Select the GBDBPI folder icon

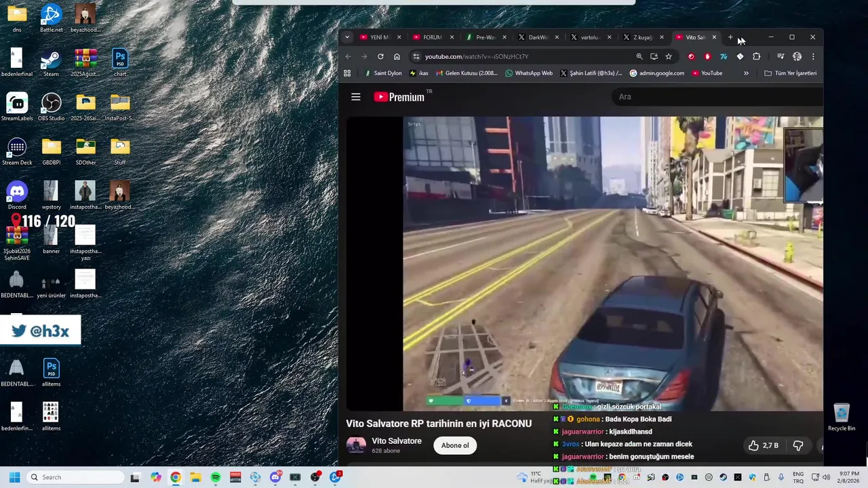[52, 151]
